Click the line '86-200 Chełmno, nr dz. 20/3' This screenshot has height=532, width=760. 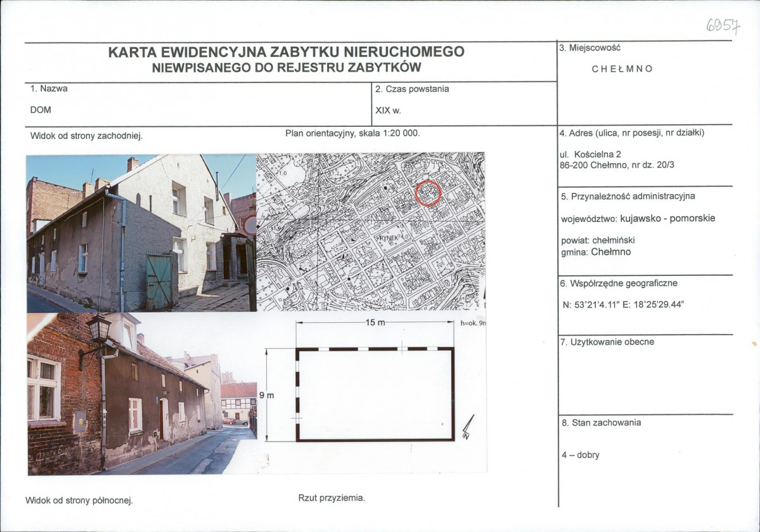pyautogui.click(x=617, y=165)
